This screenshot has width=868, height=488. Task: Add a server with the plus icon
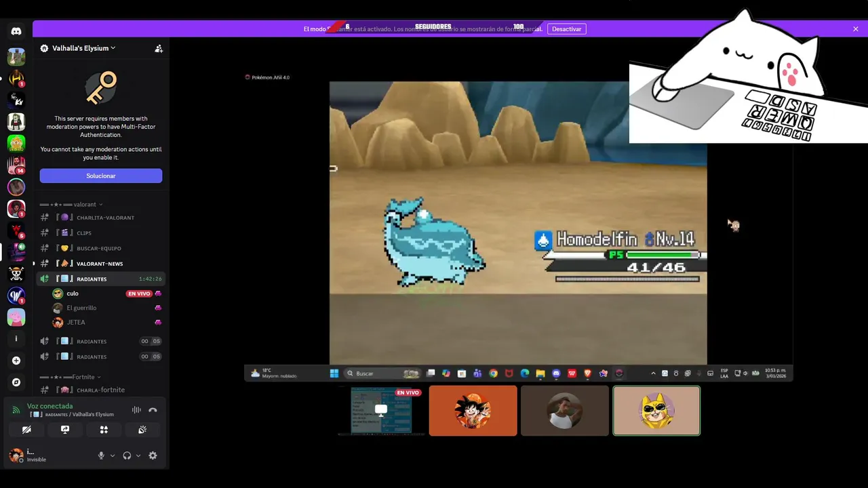16,361
